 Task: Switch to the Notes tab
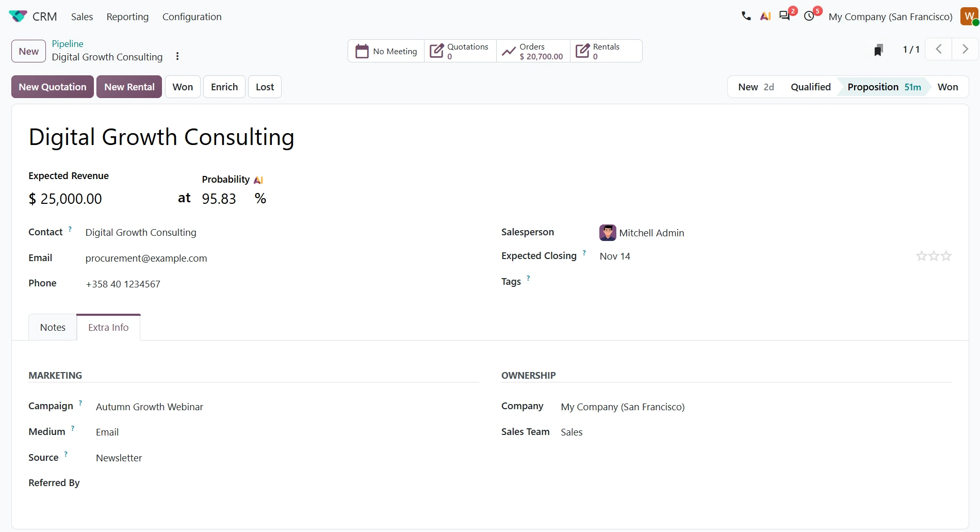53,327
